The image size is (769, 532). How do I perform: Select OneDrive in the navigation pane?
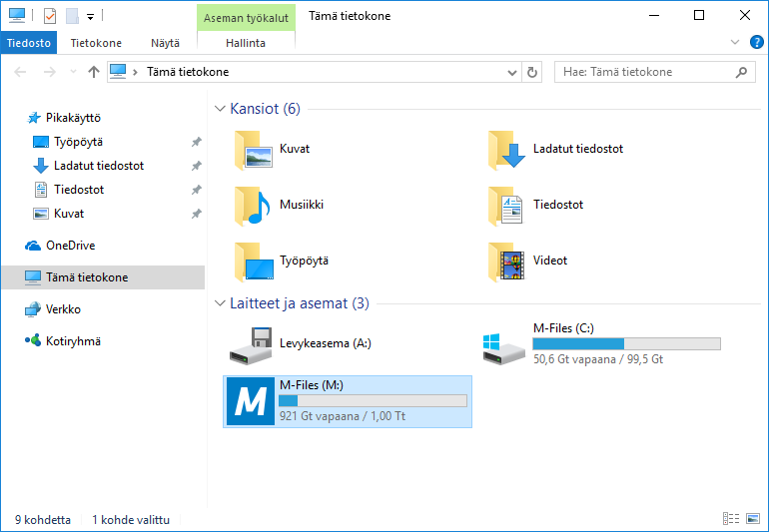(x=70, y=246)
